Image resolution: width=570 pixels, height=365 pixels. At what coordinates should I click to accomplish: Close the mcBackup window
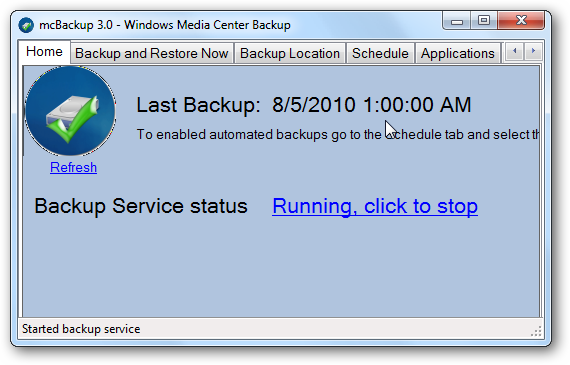521,21
